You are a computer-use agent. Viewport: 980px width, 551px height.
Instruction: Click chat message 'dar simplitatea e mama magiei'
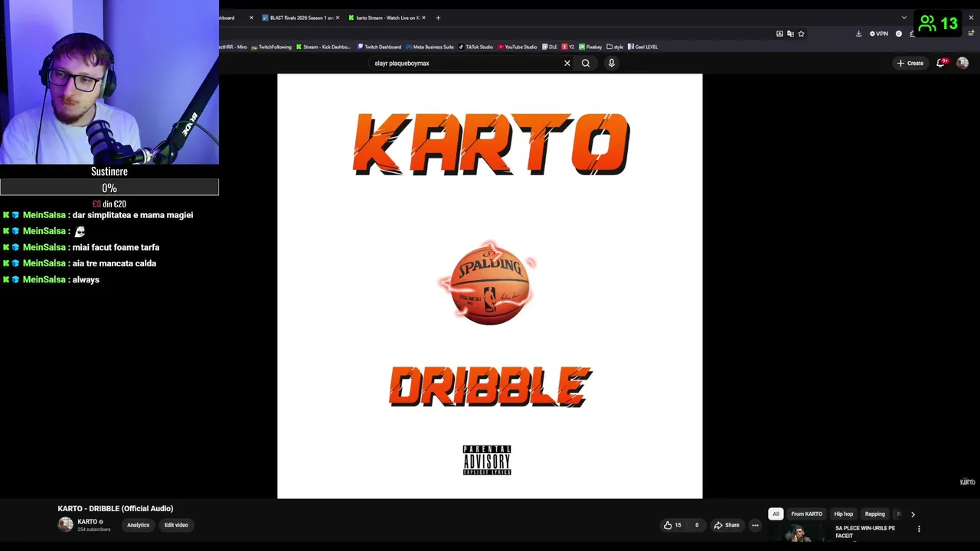pos(132,215)
